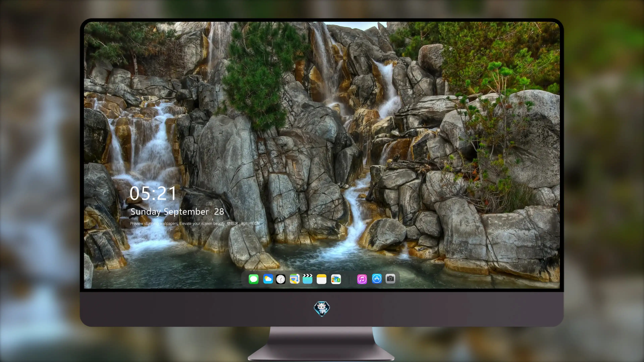Screen dimensions: 644x362
Task: Open the Videos clapperboard app in the dock
Action: coord(308,279)
